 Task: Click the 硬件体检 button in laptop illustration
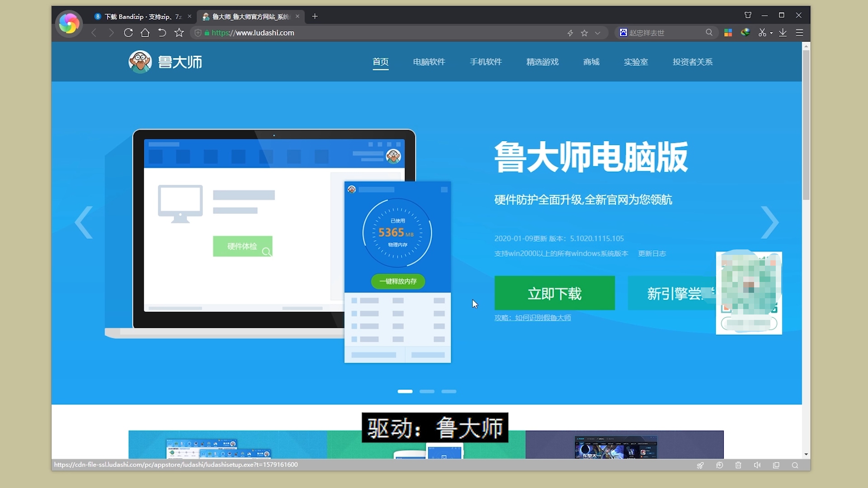pyautogui.click(x=243, y=246)
